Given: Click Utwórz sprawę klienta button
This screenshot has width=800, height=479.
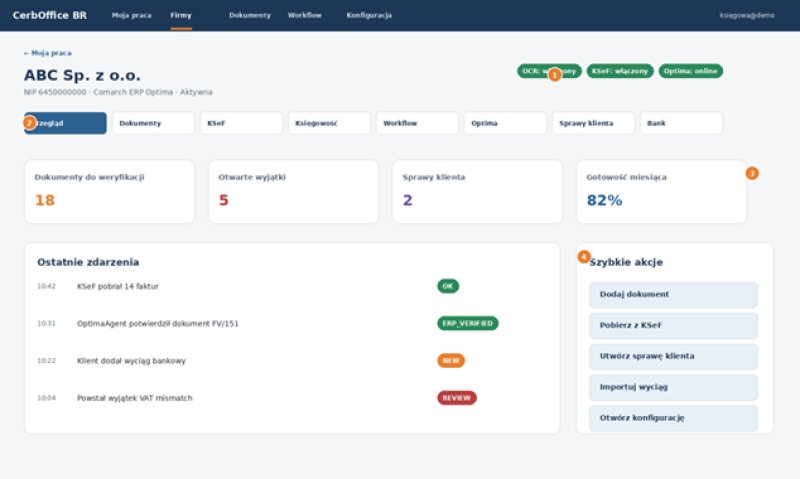Looking at the screenshot, I should pos(673,356).
